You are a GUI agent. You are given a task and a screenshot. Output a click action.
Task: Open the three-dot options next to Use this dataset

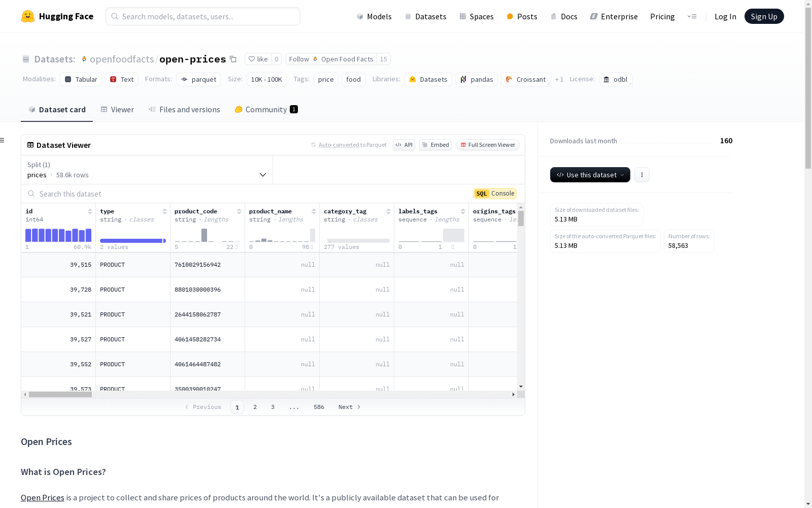[x=642, y=175]
